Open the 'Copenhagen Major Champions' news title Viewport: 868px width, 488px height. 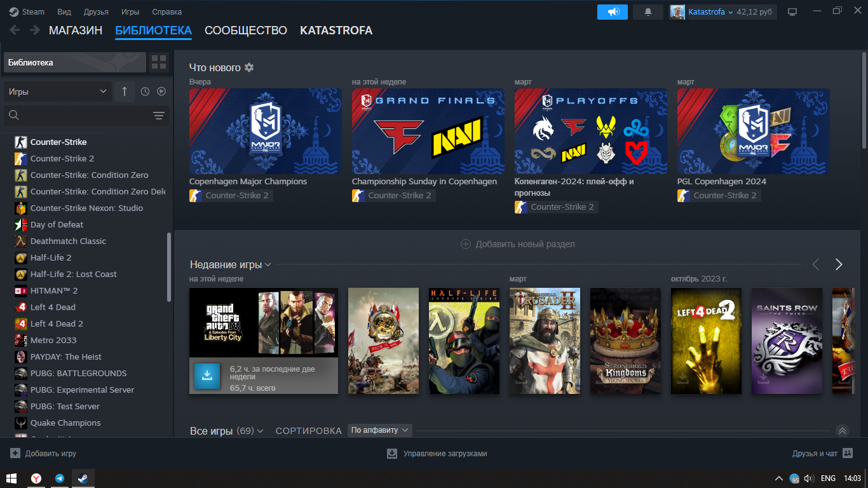(248, 182)
